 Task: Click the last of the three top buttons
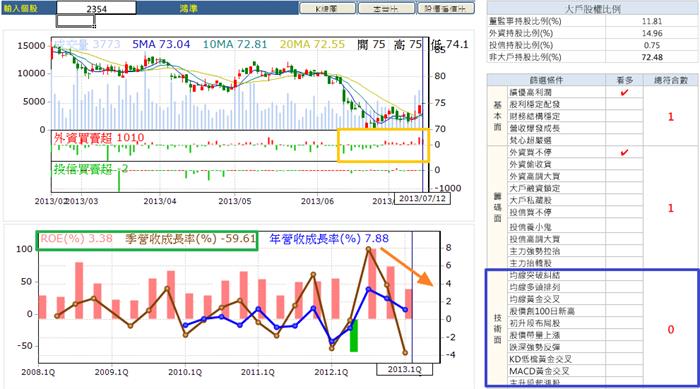point(446,8)
